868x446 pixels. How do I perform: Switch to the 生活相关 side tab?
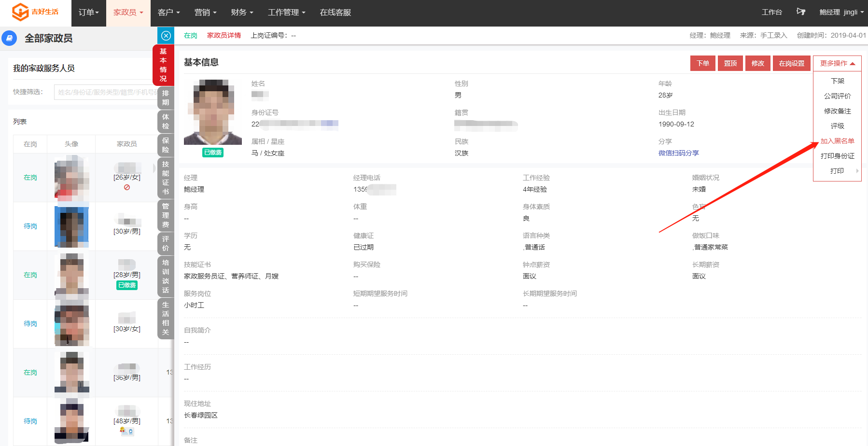pyautogui.click(x=166, y=319)
